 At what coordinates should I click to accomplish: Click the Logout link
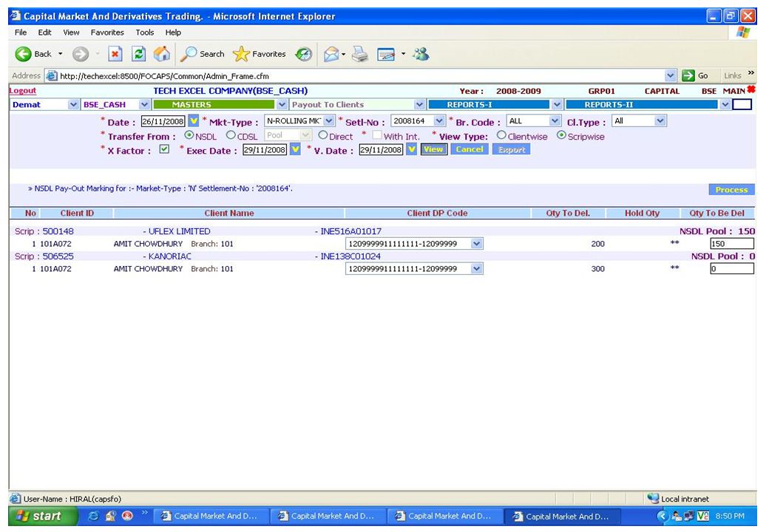click(23, 91)
